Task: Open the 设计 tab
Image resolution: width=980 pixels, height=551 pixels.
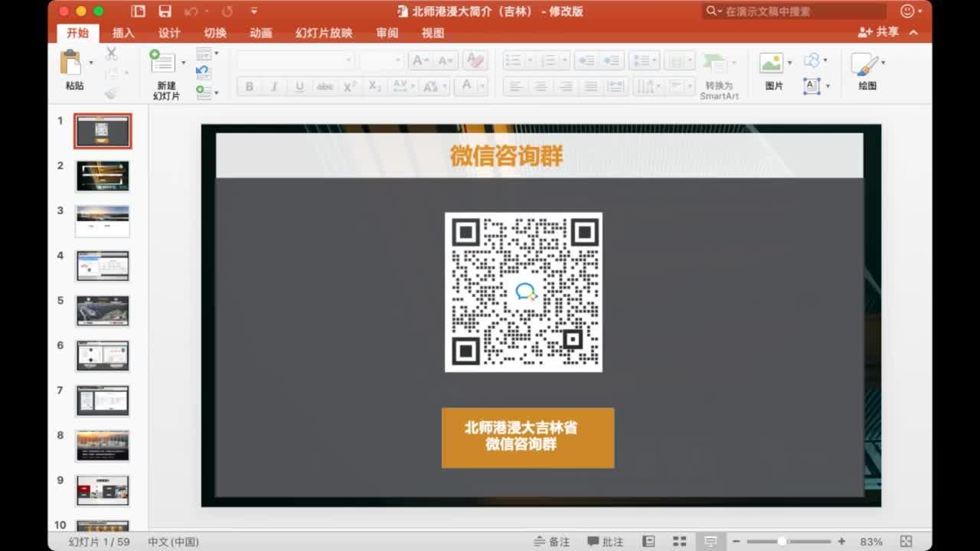Action: [169, 33]
